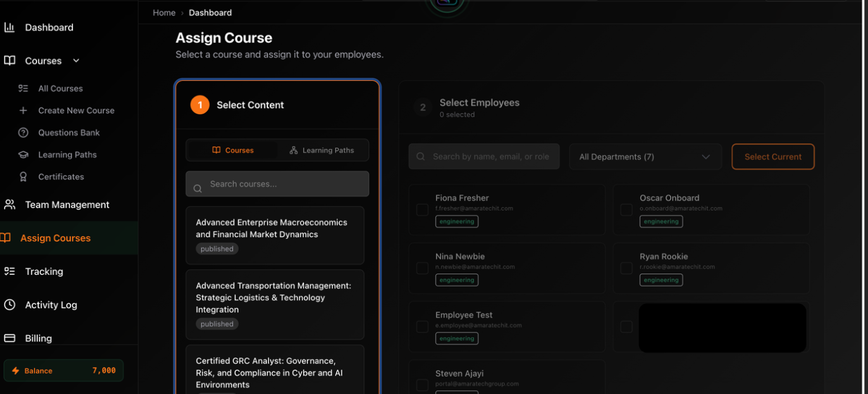Viewport: 868px width, 394px height.
Task: Check the checkbox next to Oscar Onboard
Action: pyautogui.click(x=626, y=209)
